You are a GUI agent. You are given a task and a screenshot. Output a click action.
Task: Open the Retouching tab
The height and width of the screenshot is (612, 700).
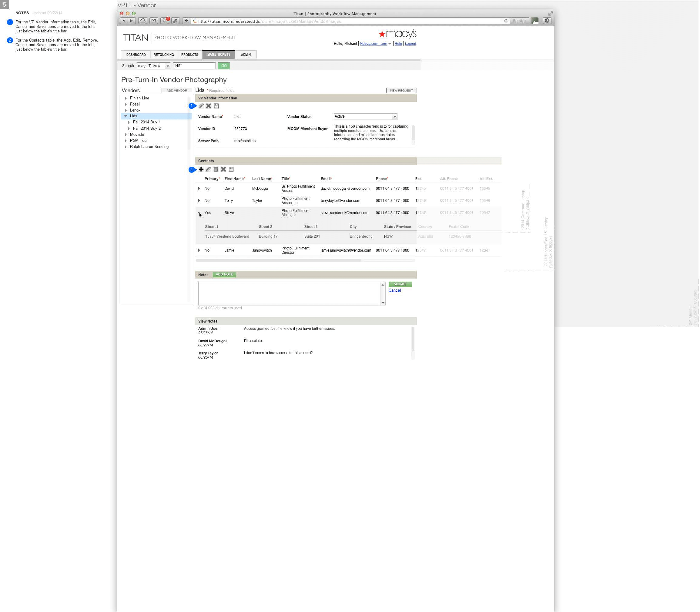click(164, 55)
